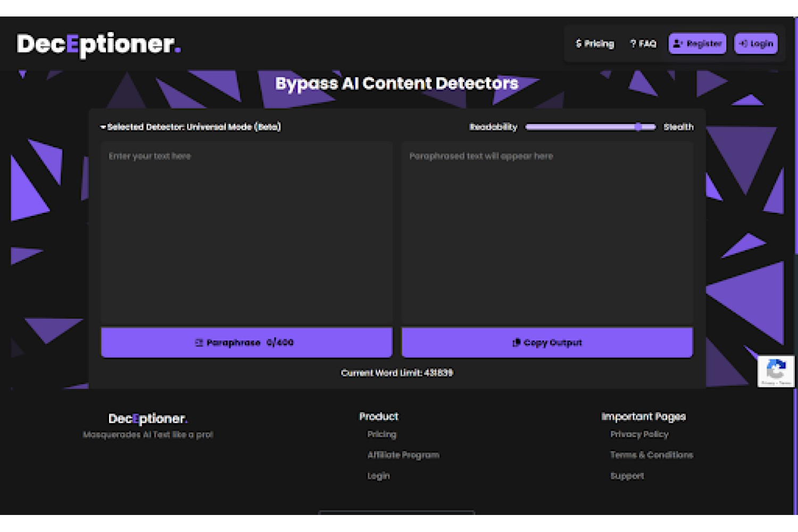Open Login link in footer
Screen dimensions: 798x532
[378, 476]
